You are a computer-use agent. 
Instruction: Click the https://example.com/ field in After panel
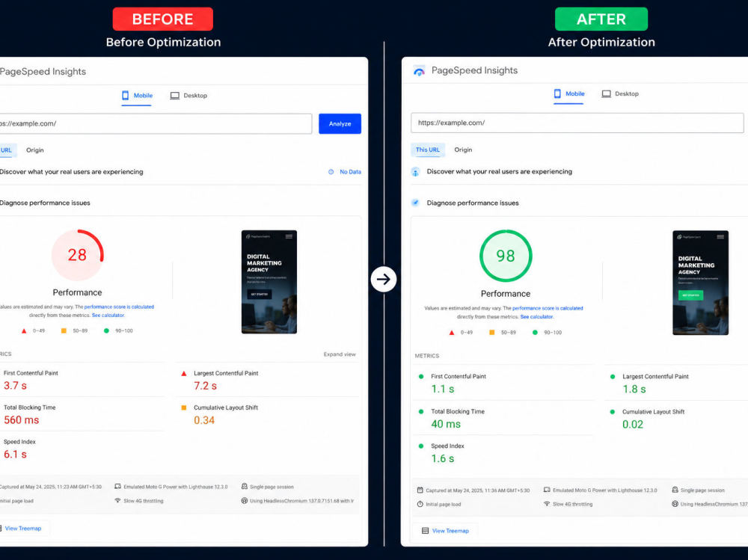tap(577, 123)
